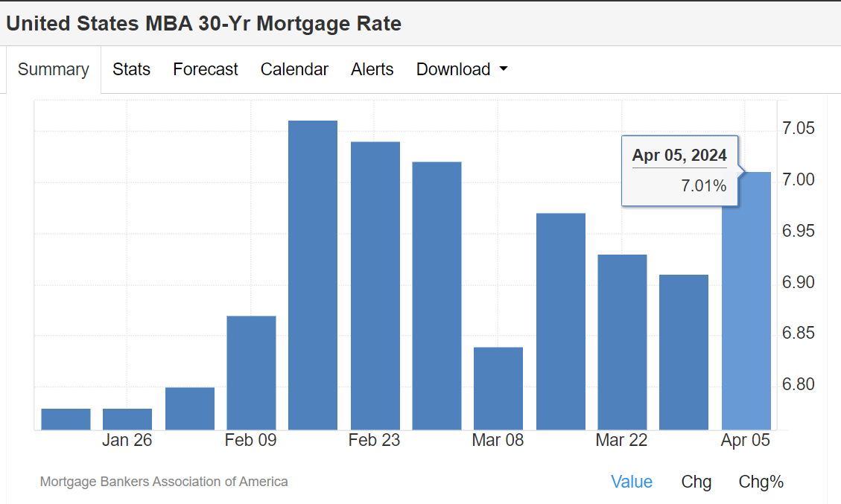This screenshot has width=841, height=504.
Task: Toggle chart to show Chg
Action: 696,482
